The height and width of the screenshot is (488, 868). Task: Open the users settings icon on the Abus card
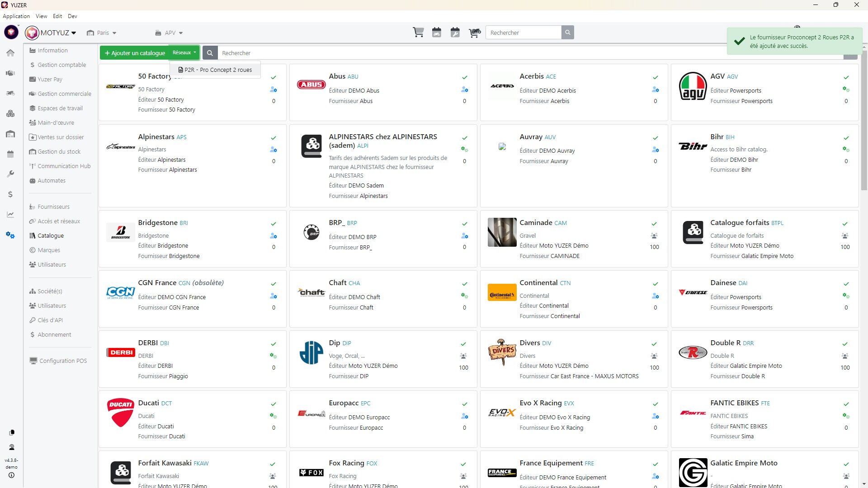[464, 89]
